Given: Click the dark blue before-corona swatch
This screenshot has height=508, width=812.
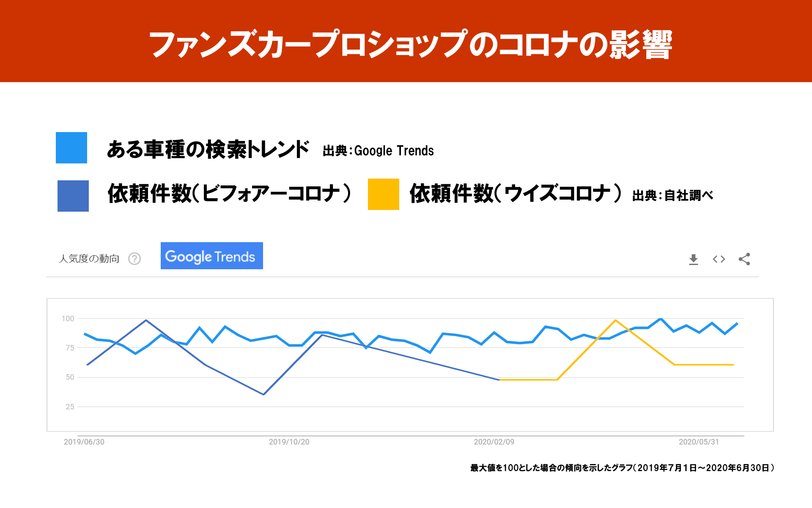Looking at the screenshot, I should (x=73, y=196).
